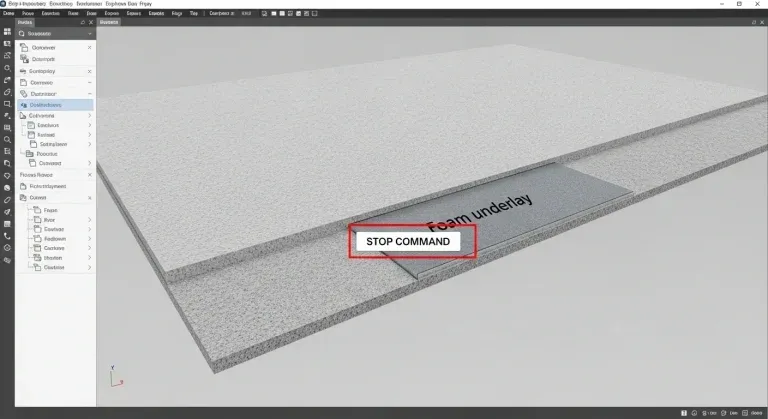The width and height of the screenshot is (768, 419).
Task: Click the XY axis gizmo in the viewport corner
Action: (x=116, y=376)
